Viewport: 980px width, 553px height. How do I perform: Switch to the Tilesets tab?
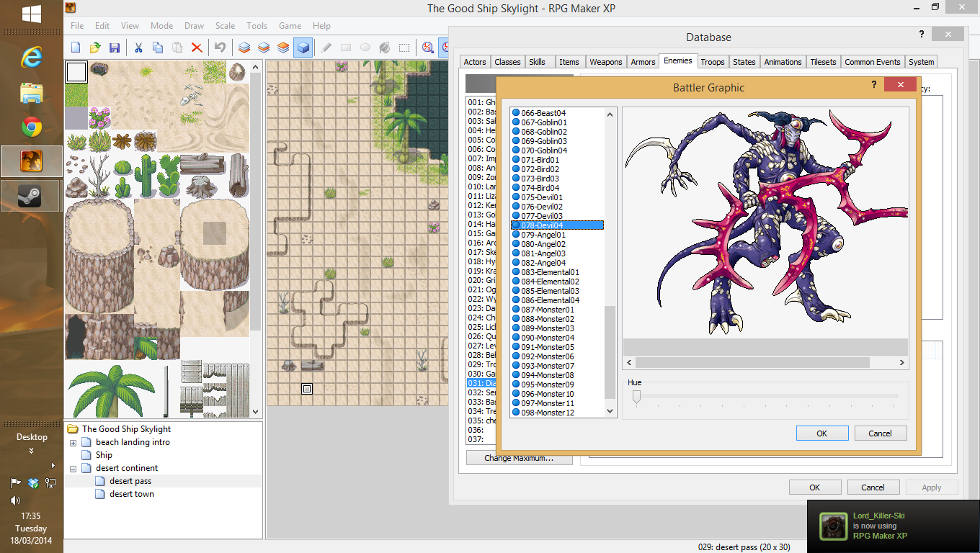coord(822,62)
